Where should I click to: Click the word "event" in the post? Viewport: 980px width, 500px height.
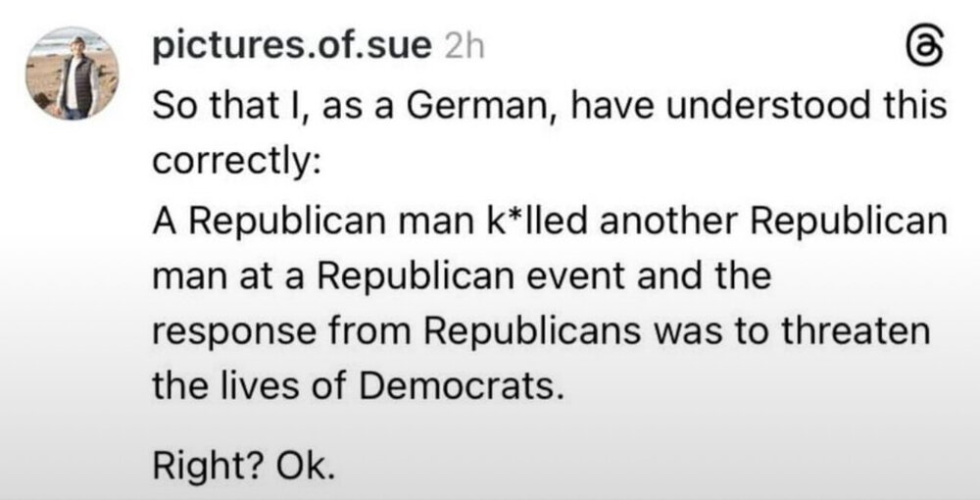pyautogui.click(x=585, y=275)
